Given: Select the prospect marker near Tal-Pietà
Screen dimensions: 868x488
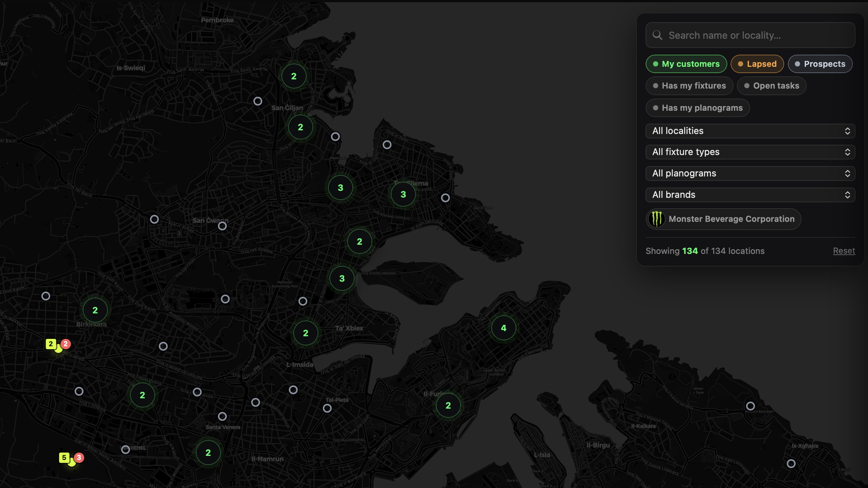Looking at the screenshot, I should tap(327, 408).
